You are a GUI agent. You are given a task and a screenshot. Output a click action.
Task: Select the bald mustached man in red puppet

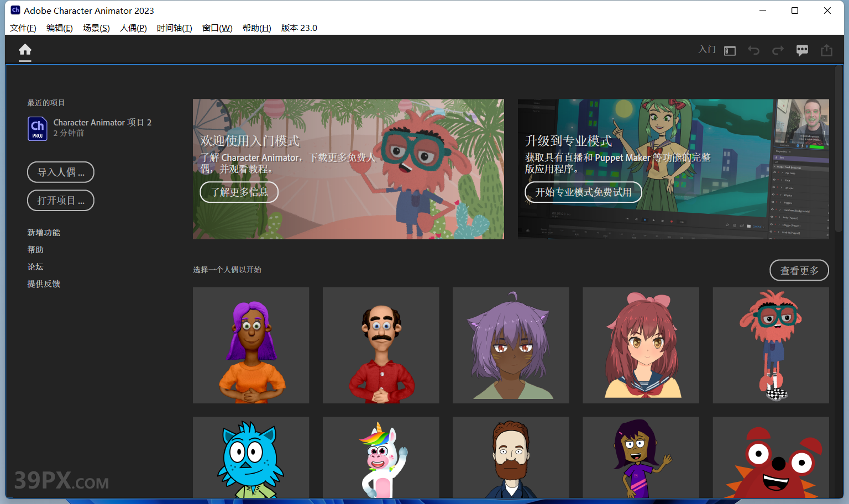(x=381, y=345)
